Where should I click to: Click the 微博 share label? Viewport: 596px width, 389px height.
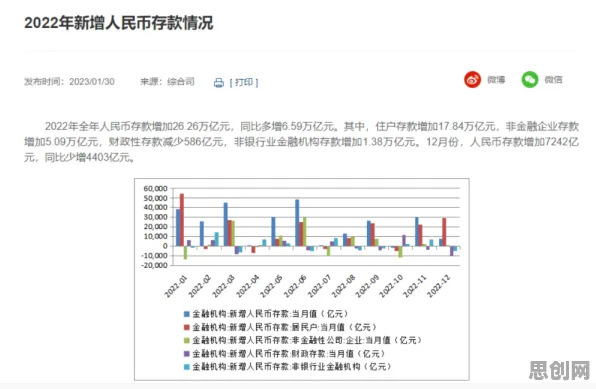click(496, 80)
